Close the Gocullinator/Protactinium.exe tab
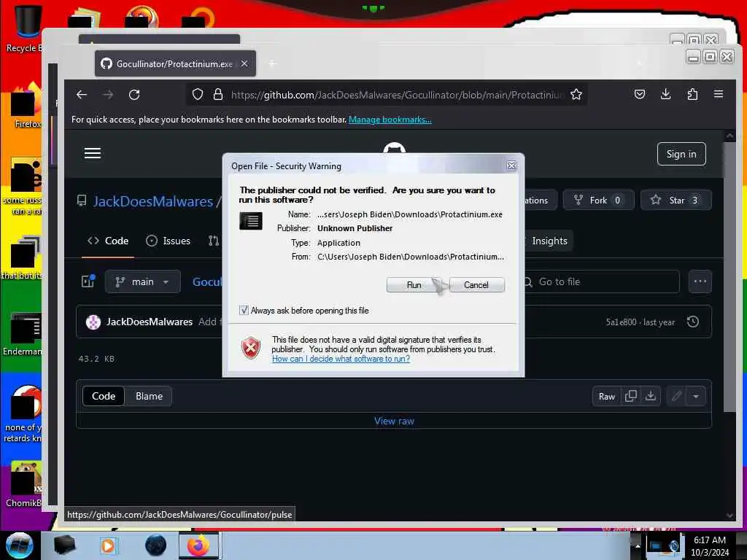The image size is (747, 560). [x=244, y=63]
